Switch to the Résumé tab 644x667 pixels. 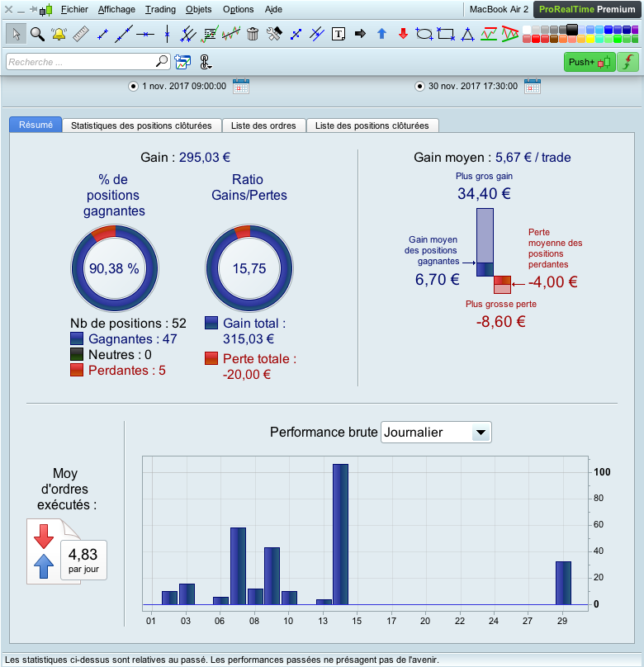click(36, 125)
